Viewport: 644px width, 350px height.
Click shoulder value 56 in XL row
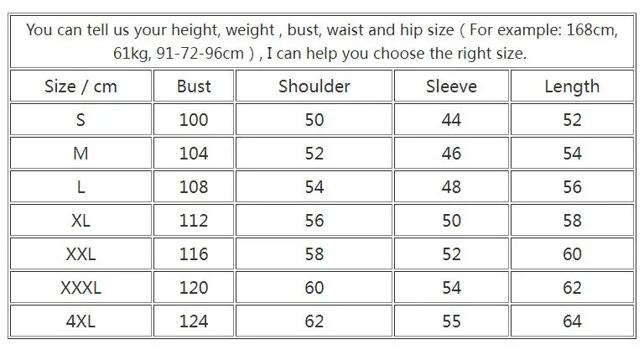[x=314, y=221]
